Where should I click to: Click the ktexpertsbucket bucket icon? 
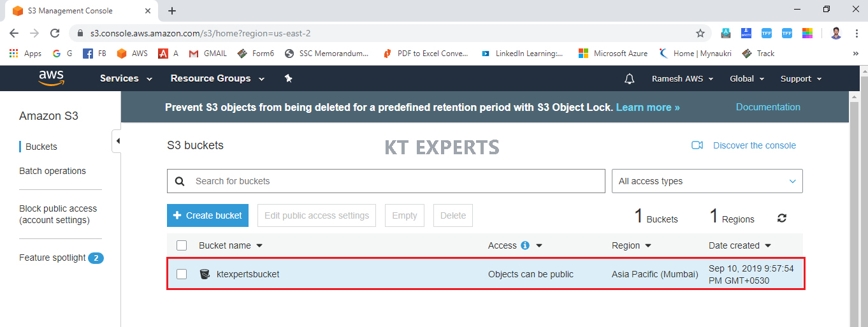(x=205, y=274)
